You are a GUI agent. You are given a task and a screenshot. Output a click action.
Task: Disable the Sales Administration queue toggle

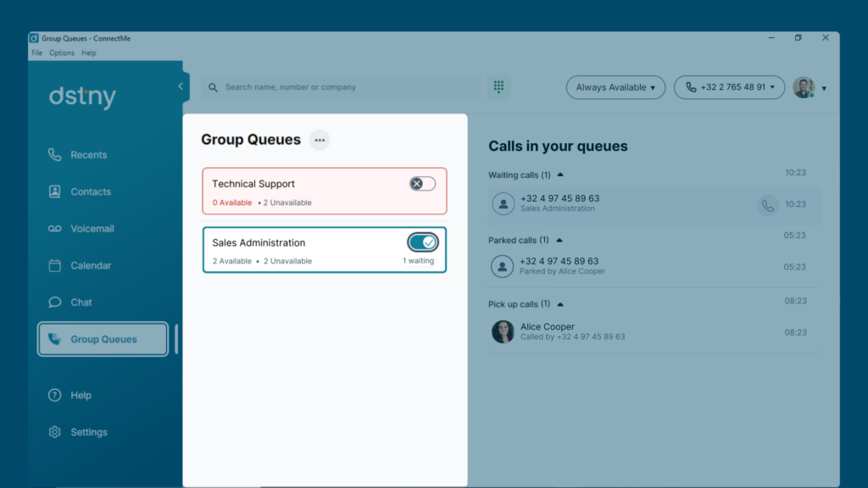[422, 242]
